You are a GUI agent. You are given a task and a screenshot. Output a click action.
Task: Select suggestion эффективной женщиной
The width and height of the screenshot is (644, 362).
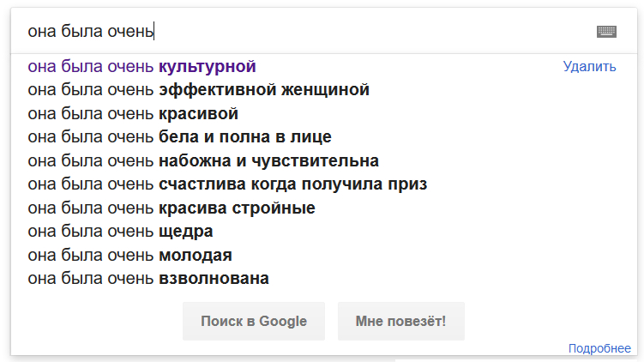(198, 90)
